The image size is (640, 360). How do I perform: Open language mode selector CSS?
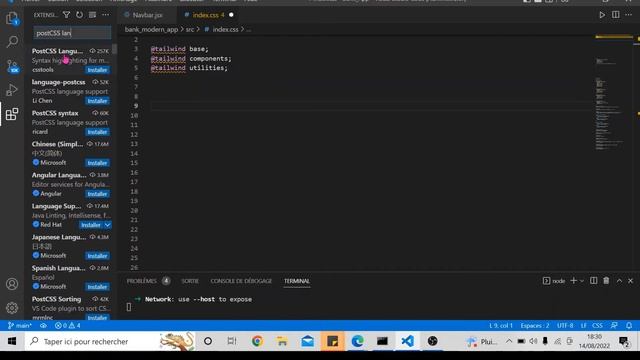coord(597,325)
